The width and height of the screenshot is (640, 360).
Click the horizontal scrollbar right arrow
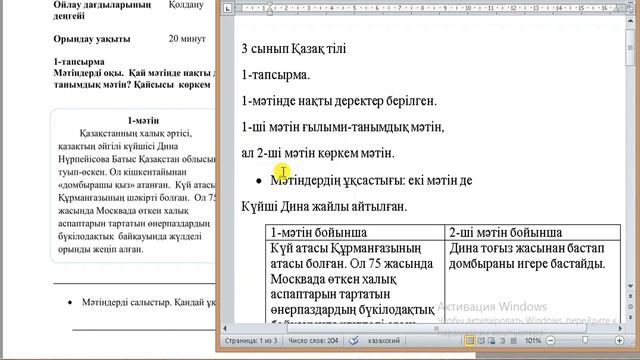pos(620,328)
